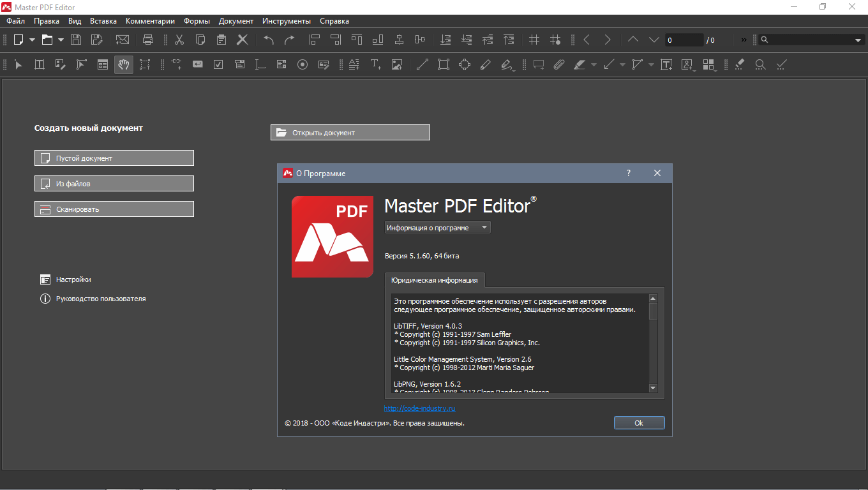868x490 pixels.
Task: Click the Сканировать button
Action: pyautogui.click(x=114, y=209)
